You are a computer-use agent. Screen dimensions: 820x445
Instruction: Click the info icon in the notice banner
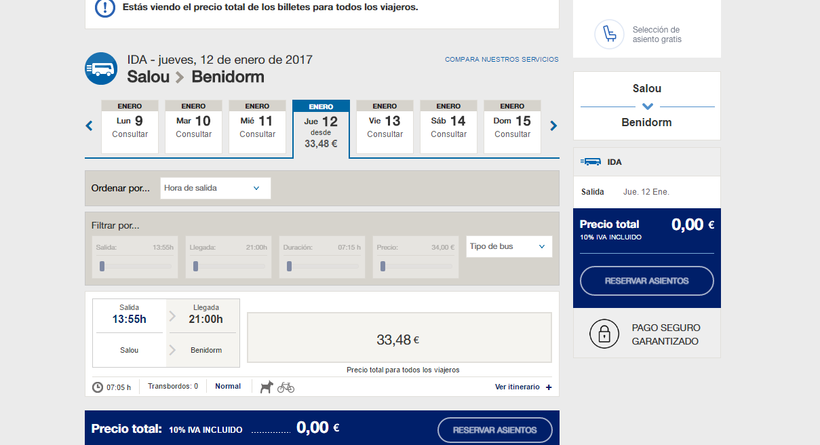click(105, 8)
